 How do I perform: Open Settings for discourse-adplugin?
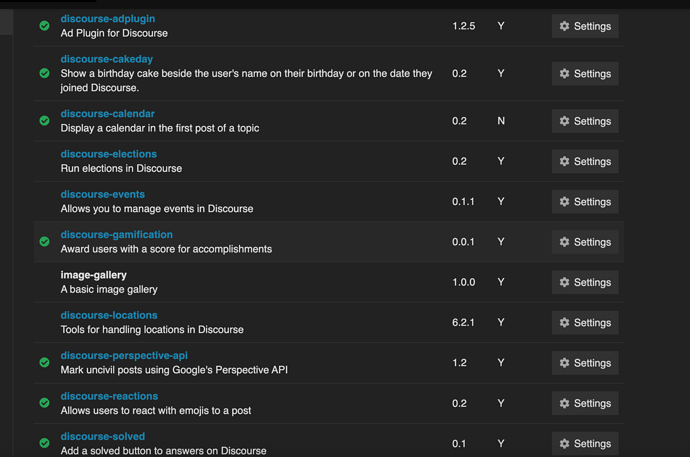click(x=585, y=26)
